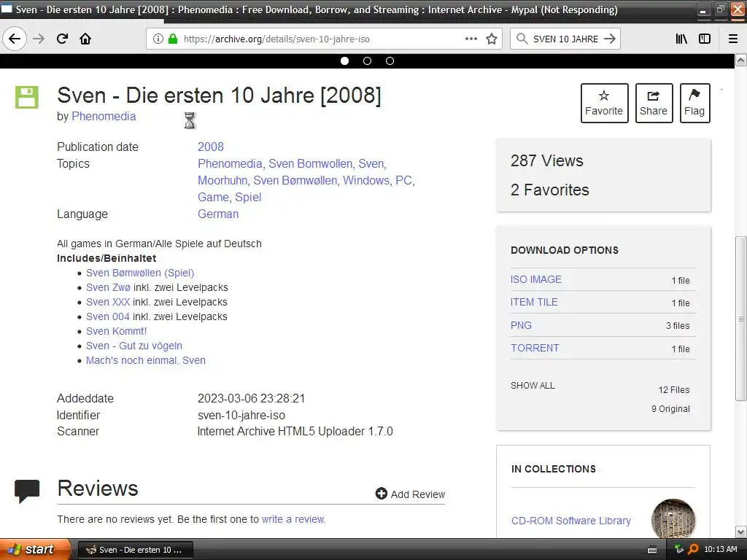Image resolution: width=747 pixels, height=560 pixels.
Task: Open the Moorhuhn topic link
Action: tap(222, 181)
